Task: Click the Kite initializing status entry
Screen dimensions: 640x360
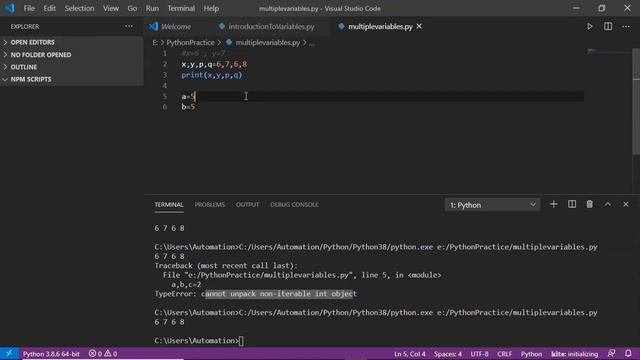Action: pos(574,354)
